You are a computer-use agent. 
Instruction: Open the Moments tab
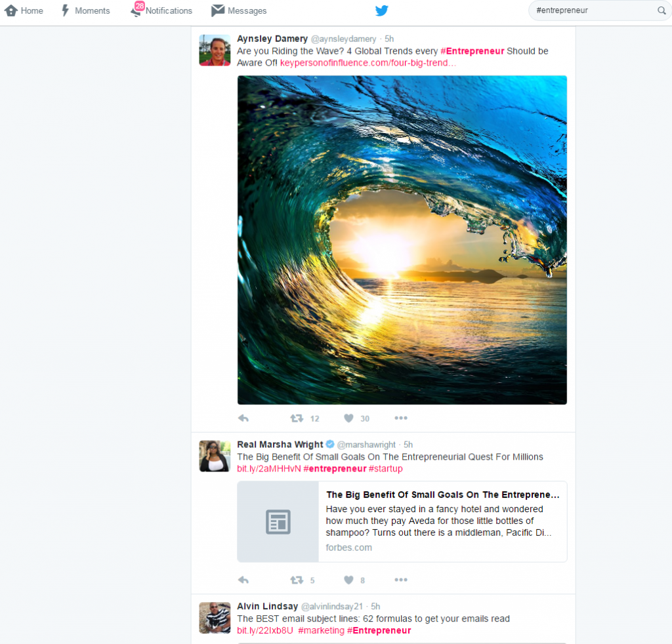(86, 10)
